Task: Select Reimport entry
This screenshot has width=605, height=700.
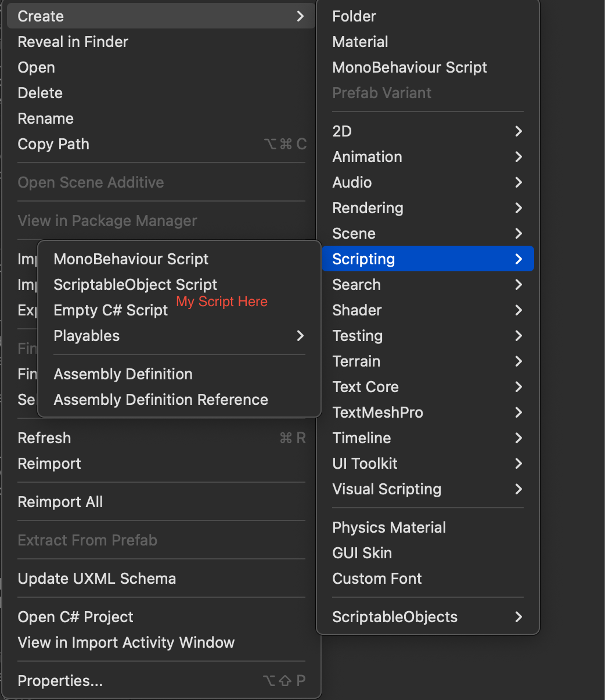Action: point(161,464)
